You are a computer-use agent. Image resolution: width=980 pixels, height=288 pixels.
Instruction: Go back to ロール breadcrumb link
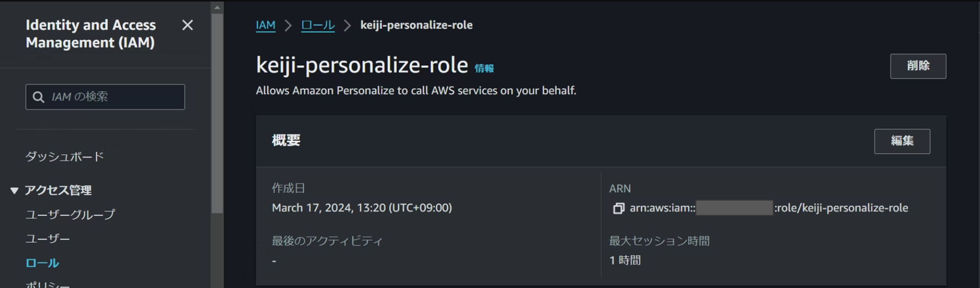[318, 25]
